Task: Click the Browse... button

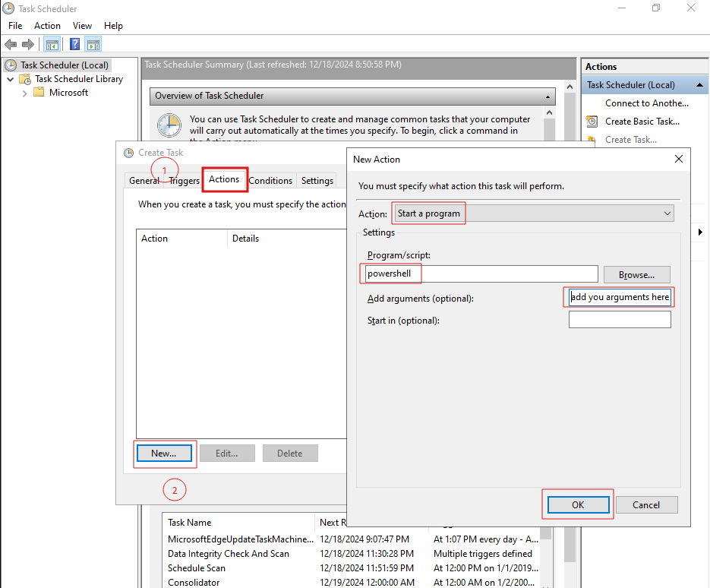Action: pos(636,275)
